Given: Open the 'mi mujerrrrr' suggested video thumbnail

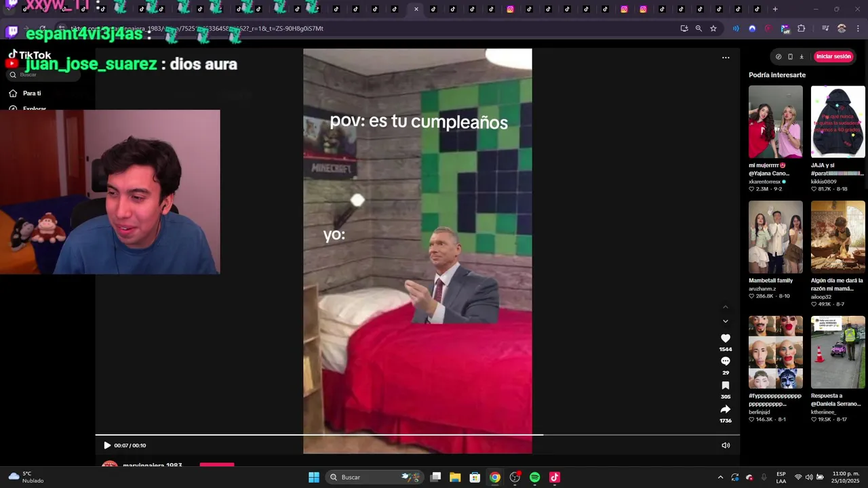Looking at the screenshot, I should point(775,122).
